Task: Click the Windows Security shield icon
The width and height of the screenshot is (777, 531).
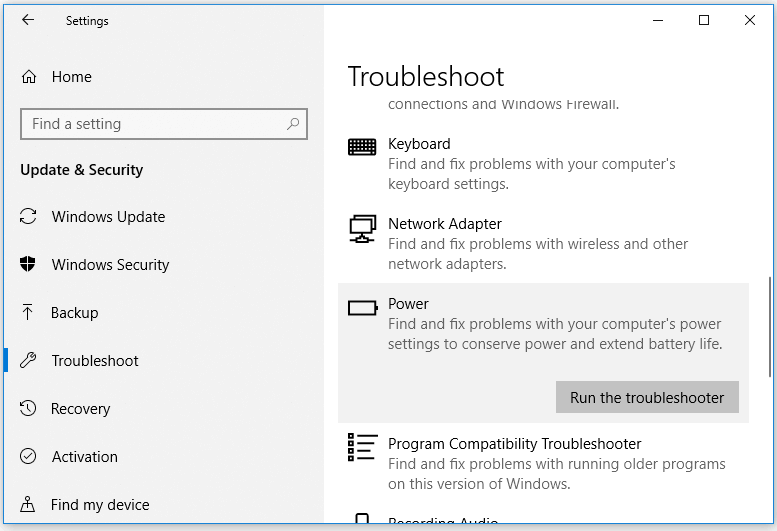Action: click(29, 265)
